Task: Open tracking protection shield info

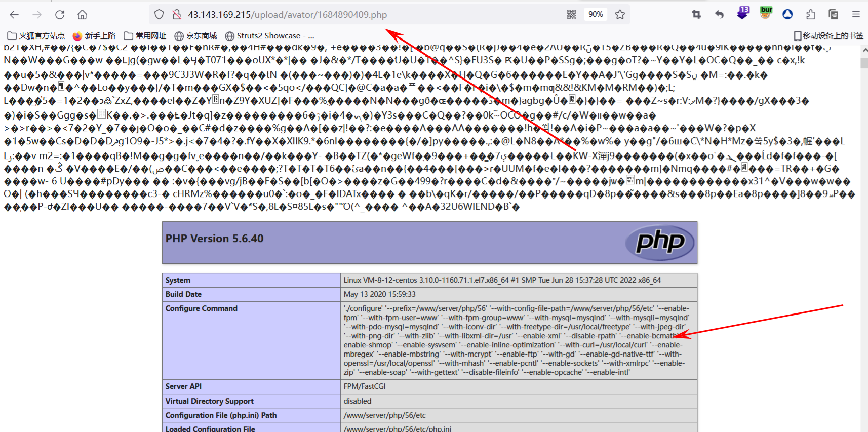Action: click(159, 15)
